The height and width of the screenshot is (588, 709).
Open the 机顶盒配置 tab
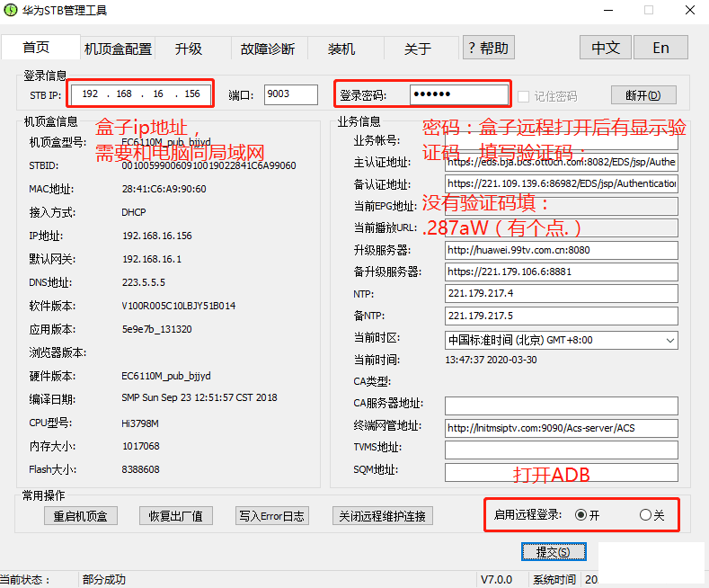pyautogui.click(x=118, y=49)
